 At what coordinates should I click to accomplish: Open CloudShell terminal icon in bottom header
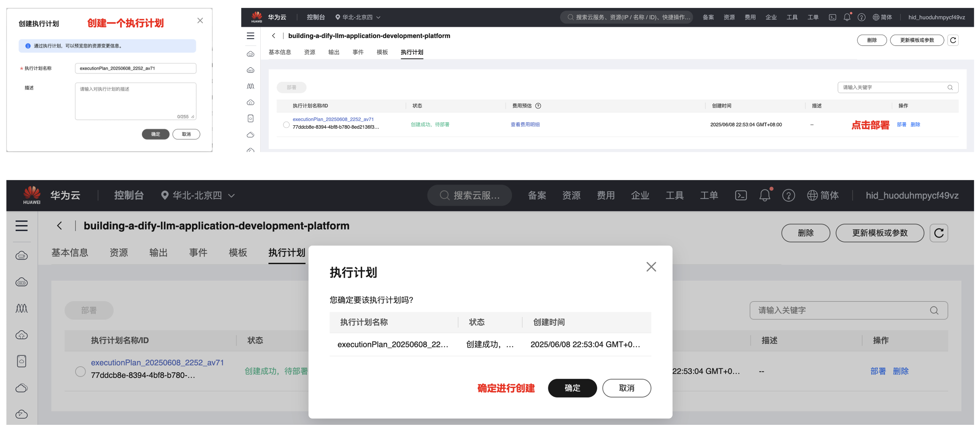(741, 195)
